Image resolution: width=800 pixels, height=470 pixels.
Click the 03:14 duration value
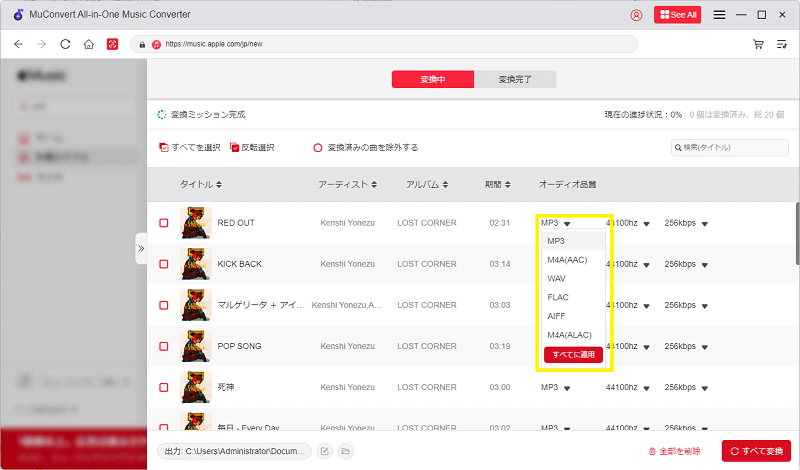499,264
